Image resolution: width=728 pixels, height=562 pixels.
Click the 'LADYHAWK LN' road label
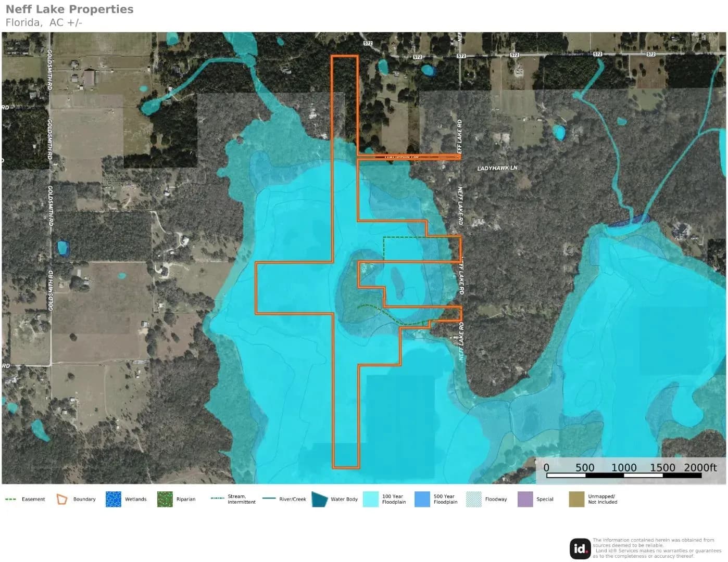(497, 168)
